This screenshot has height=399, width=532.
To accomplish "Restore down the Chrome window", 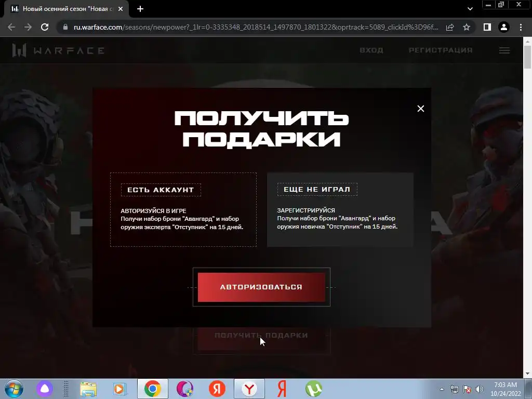I will click(501, 5).
